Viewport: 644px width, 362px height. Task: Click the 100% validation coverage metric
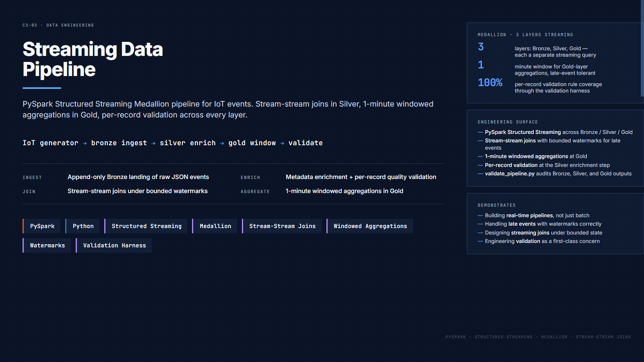(x=490, y=82)
